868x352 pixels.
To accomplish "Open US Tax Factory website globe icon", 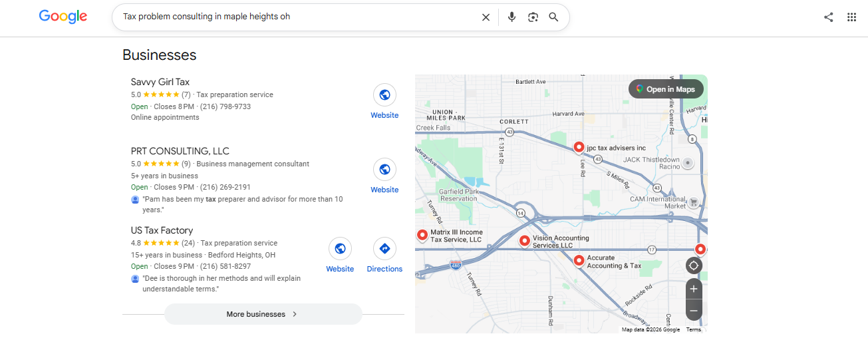I will [x=340, y=248].
